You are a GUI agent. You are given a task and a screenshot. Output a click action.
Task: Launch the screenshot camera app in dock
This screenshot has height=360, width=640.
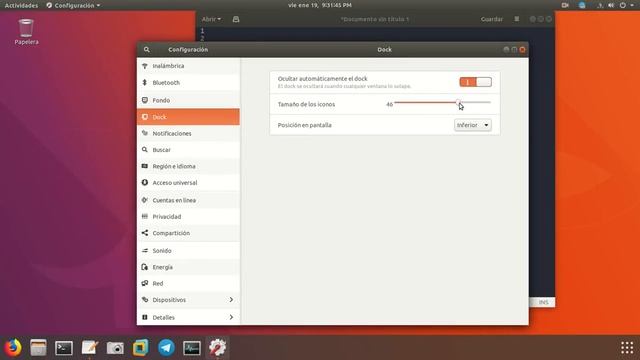(x=115, y=348)
